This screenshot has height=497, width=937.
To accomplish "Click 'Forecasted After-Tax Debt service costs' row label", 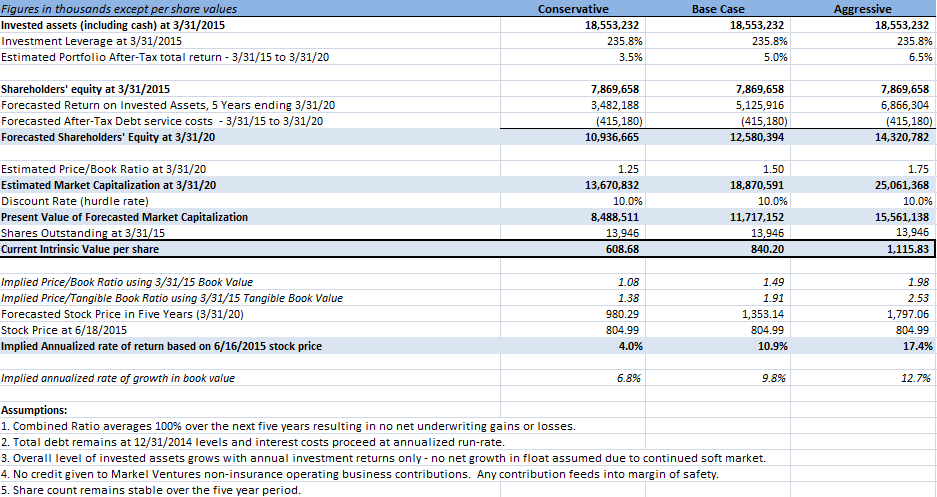I will (162, 121).
